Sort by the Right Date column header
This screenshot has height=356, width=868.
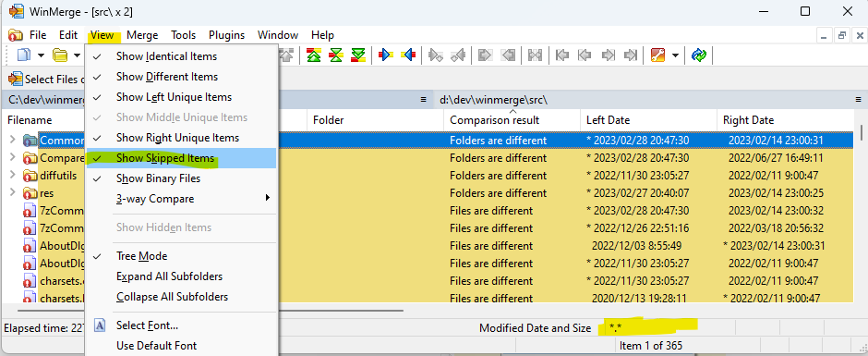point(785,120)
